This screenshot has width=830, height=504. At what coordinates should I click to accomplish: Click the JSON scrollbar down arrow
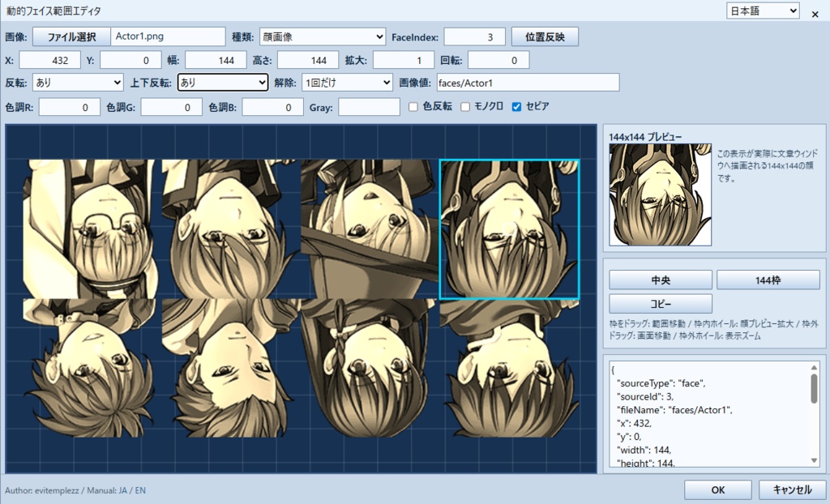[814, 460]
